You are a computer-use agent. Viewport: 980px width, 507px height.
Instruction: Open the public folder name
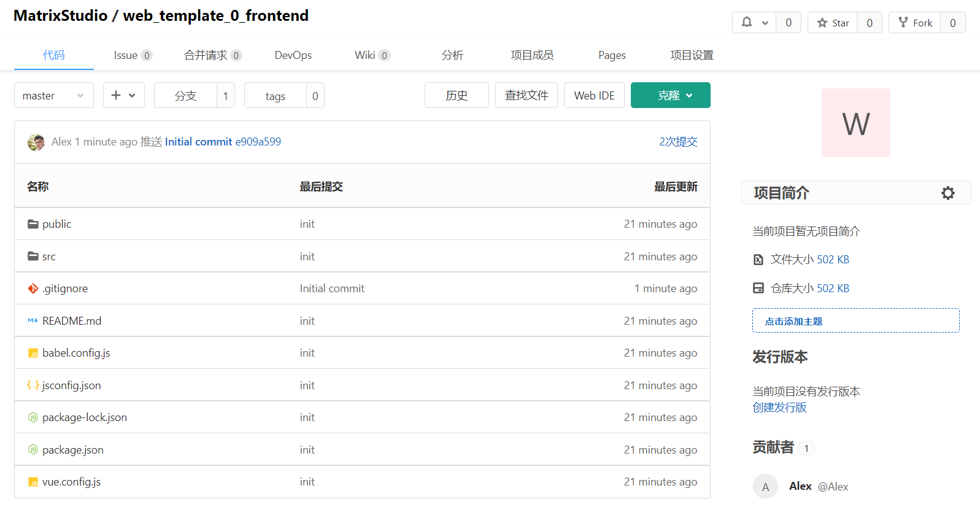tap(56, 224)
